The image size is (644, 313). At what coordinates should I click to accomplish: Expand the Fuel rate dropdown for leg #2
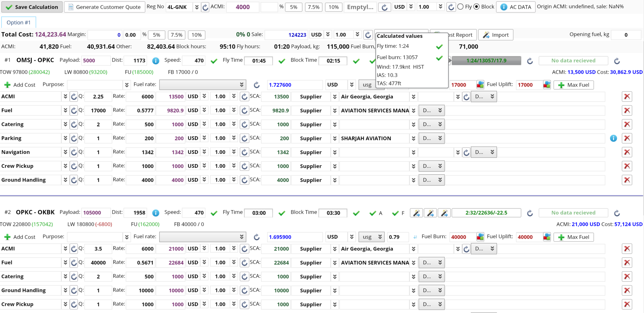241,237
